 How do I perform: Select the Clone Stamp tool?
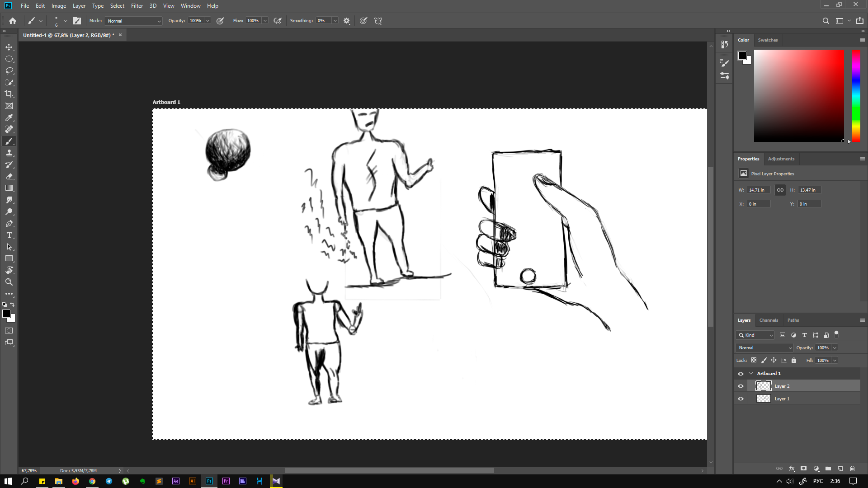coord(9,153)
